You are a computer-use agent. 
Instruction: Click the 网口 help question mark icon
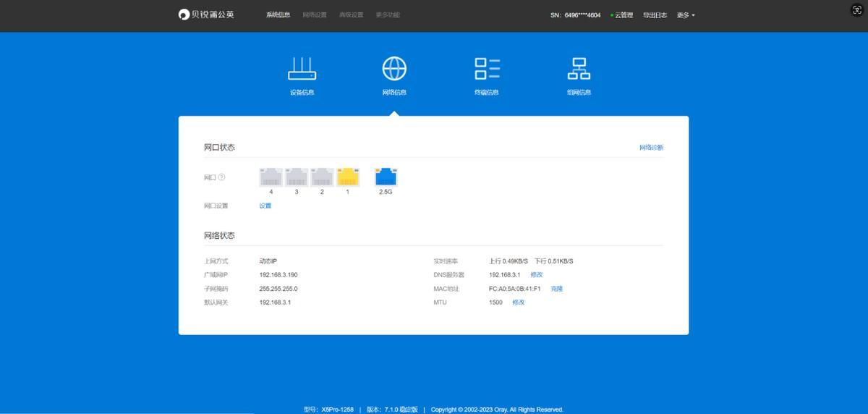pyautogui.click(x=222, y=177)
